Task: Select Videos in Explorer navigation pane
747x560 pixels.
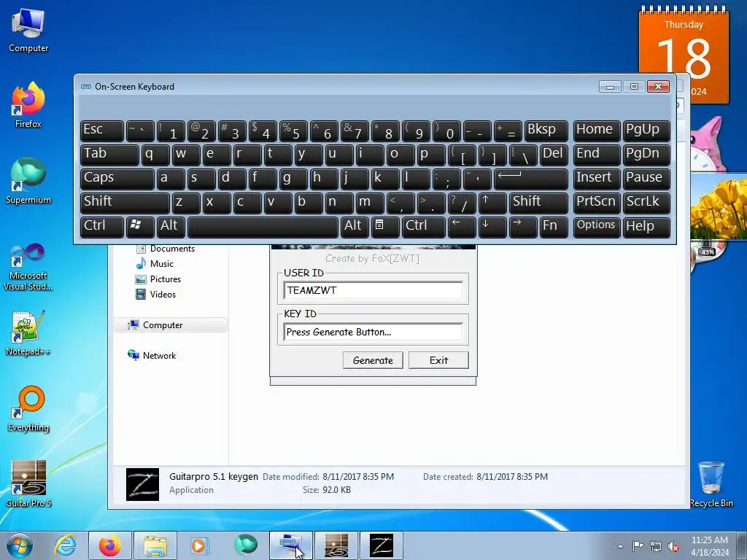Action: (x=156, y=295)
